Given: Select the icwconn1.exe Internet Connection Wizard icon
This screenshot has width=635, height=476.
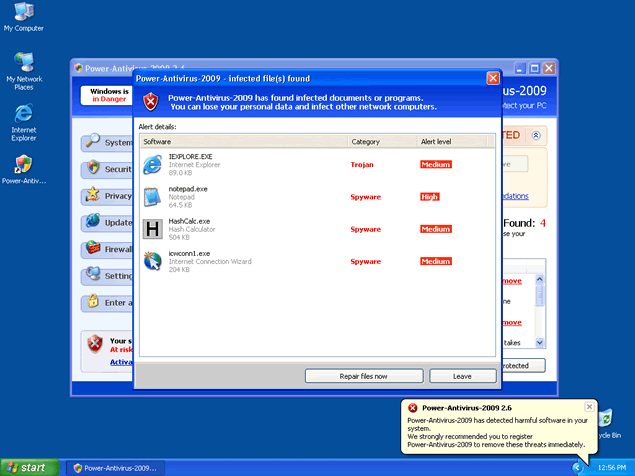Looking at the screenshot, I should pos(152,261).
